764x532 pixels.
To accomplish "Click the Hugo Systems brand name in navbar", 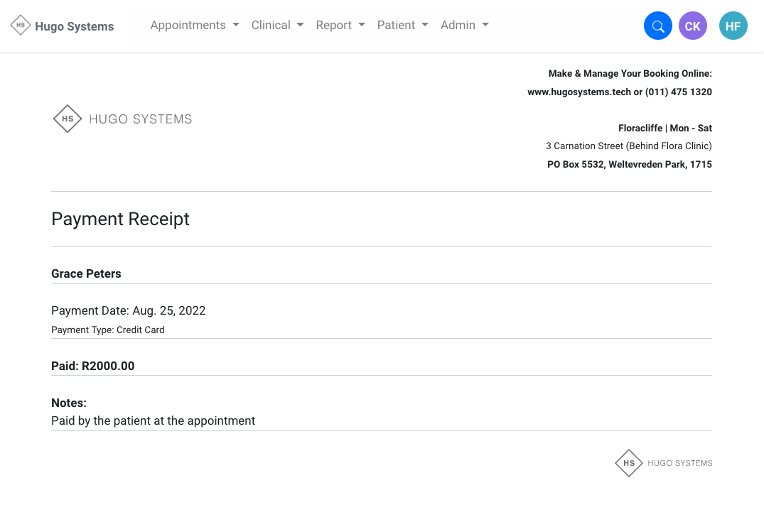I will [74, 26].
